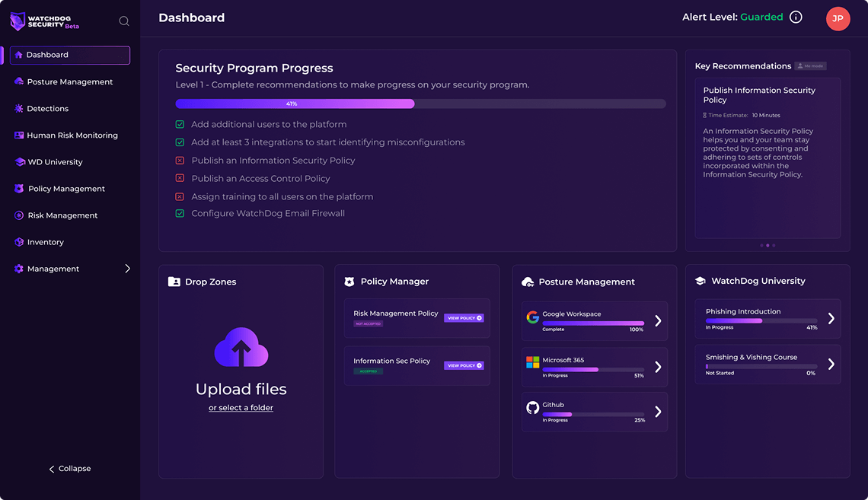The height and width of the screenshot is (500, 868).
Task: Click the 41% security progress bar
Action: [x=295, y=103]
